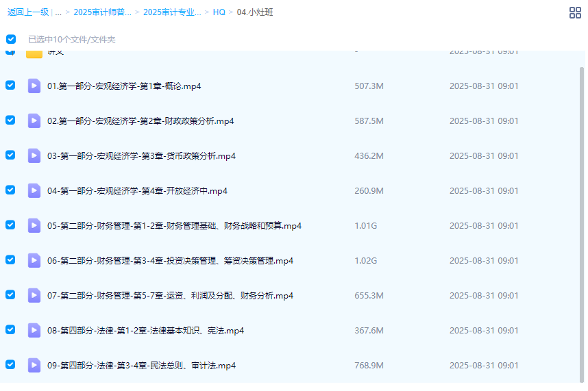Uncheck 09 民法总则、审计法.mp4 checkbox

(x=10, y=364)
